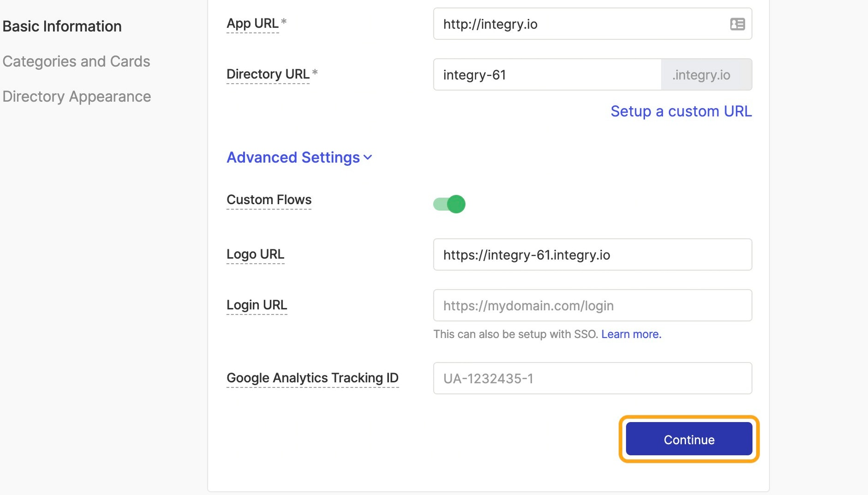Focus the Google Analytics Tracking ID field
This screenshot has width=868, height=495.
click(593, 378)
